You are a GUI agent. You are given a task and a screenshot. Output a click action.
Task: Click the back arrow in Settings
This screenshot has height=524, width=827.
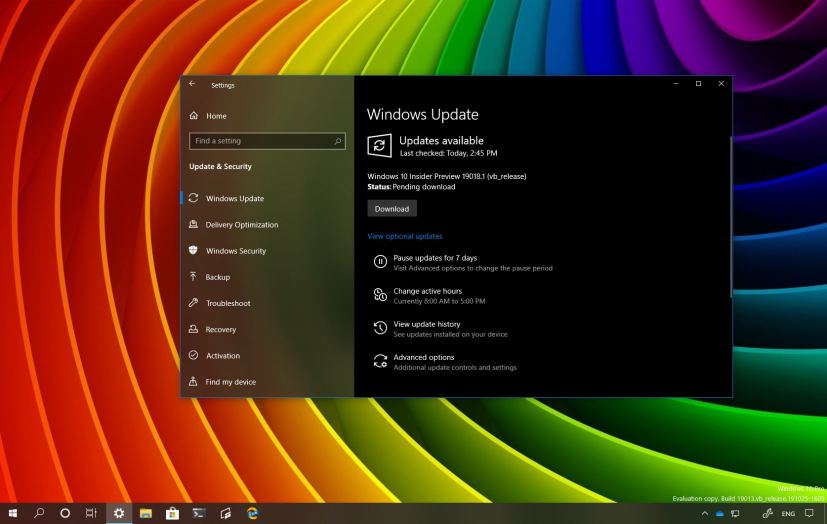coord(192,84)
